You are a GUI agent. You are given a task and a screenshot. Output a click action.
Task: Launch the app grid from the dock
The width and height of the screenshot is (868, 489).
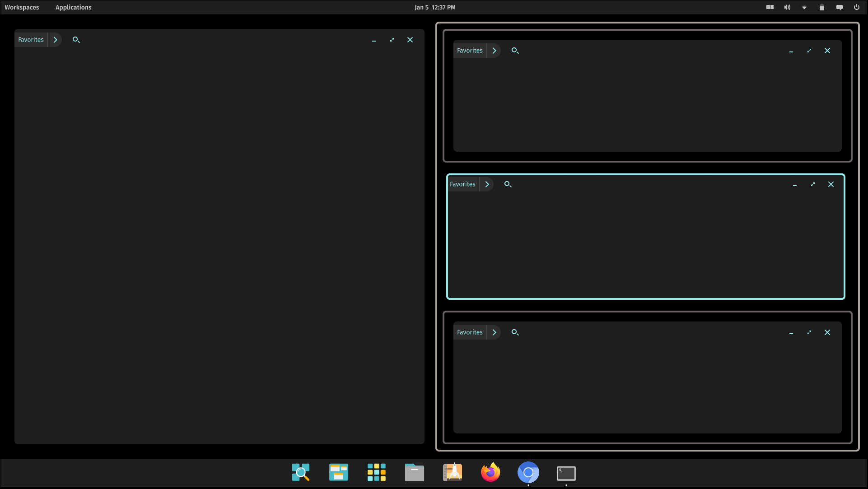pyautogui.click(x=377, y=473)
